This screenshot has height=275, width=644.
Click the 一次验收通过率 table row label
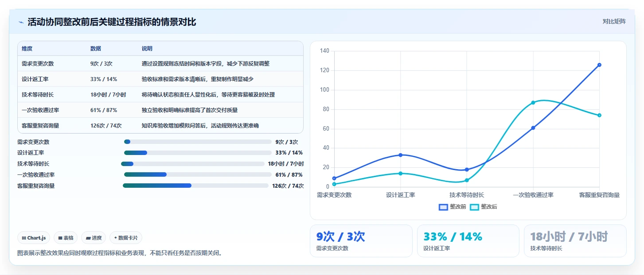point(40,110)
